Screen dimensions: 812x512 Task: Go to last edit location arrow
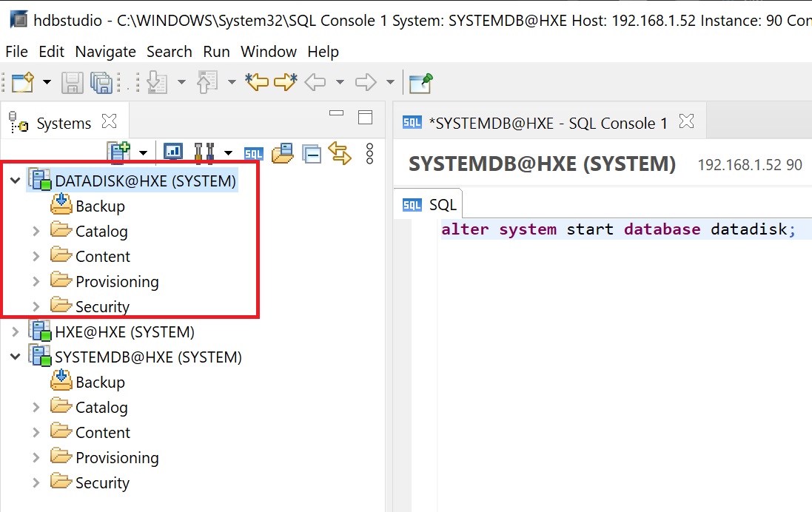(256, 82)
